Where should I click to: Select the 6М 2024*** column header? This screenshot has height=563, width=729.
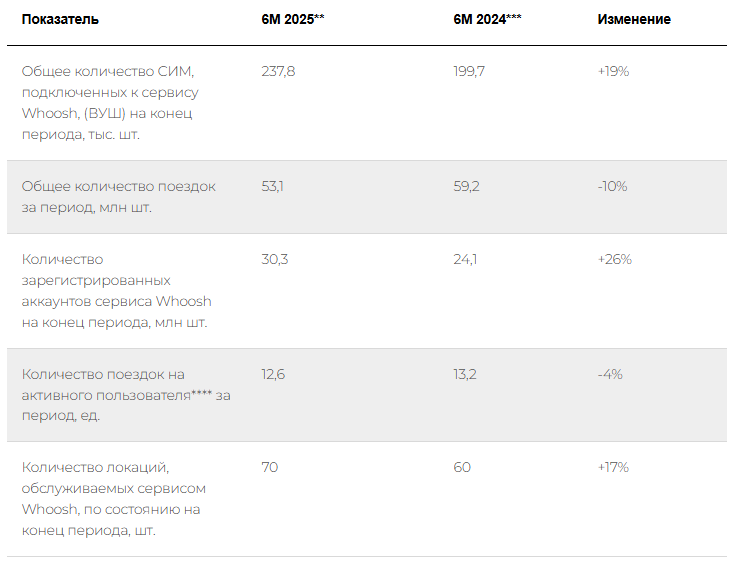[x=487, y=20]
